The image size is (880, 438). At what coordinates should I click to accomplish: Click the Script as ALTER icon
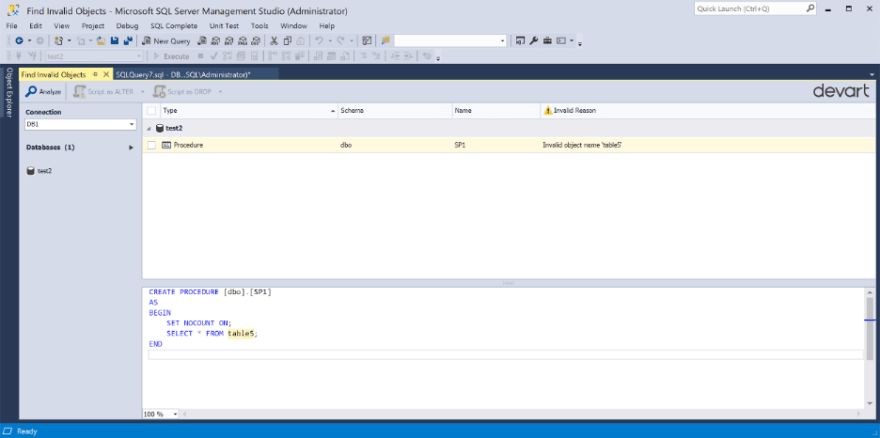(79, 92)
